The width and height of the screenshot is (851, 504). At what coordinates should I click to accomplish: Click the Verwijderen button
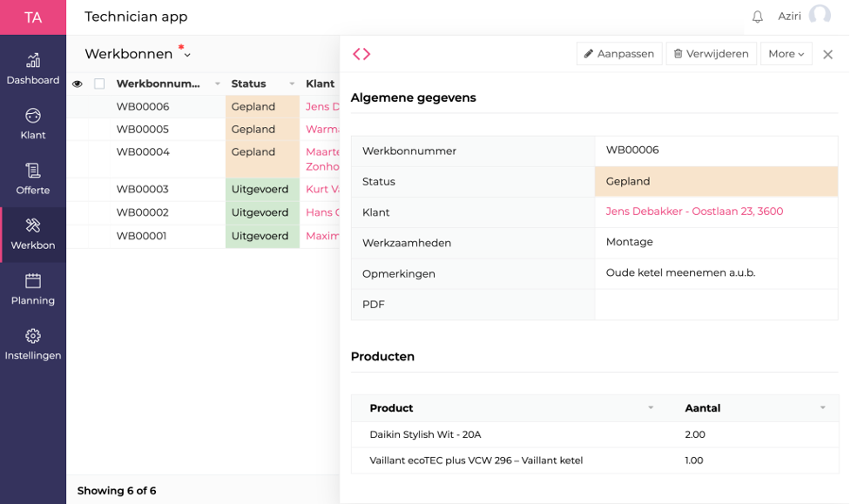(x=713, y=53)
